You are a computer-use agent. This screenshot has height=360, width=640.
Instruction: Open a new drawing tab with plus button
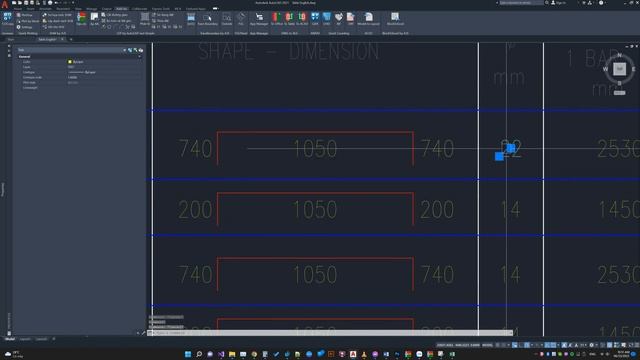click(71, 40)
